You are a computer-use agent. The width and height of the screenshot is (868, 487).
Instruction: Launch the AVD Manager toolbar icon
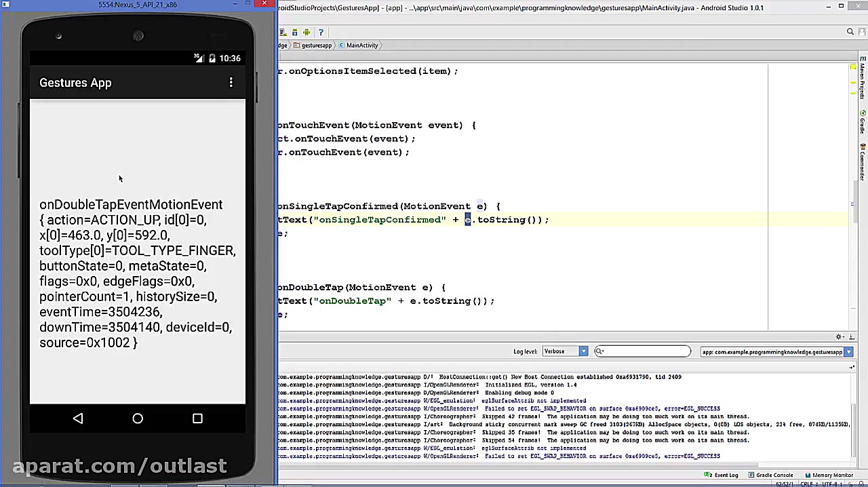(281, 32)
